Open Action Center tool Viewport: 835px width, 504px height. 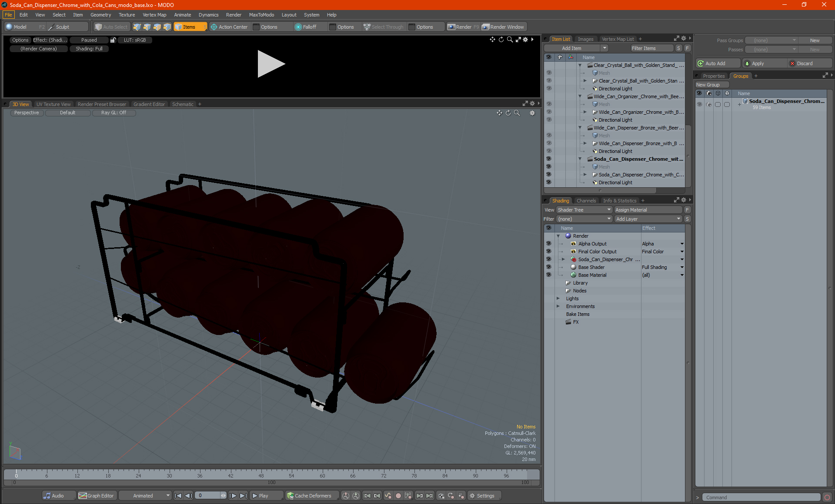tap(229, 27)
